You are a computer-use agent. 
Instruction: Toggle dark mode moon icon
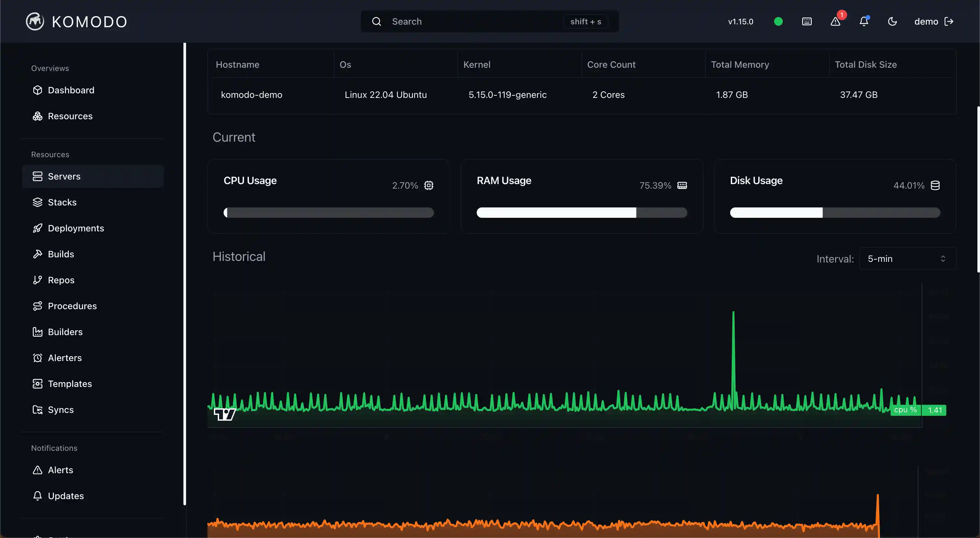pyautogui.click(x=892, y=21)
